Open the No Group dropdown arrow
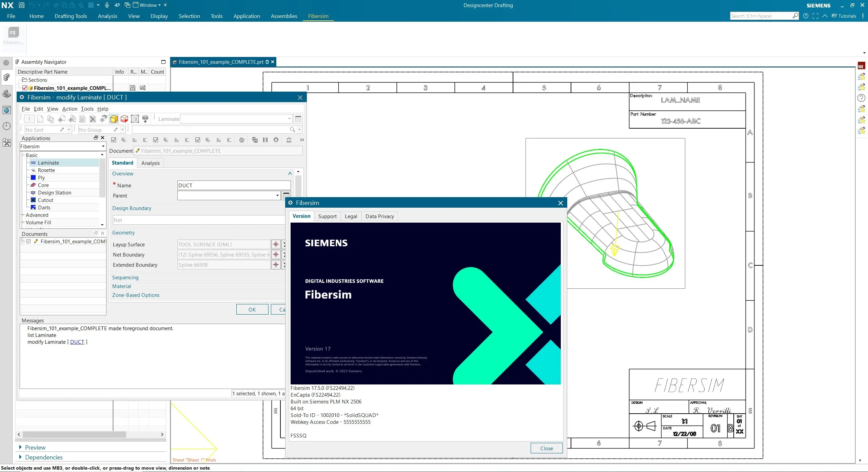The width and height of the screenshot is (868, 472). [122, 130]
